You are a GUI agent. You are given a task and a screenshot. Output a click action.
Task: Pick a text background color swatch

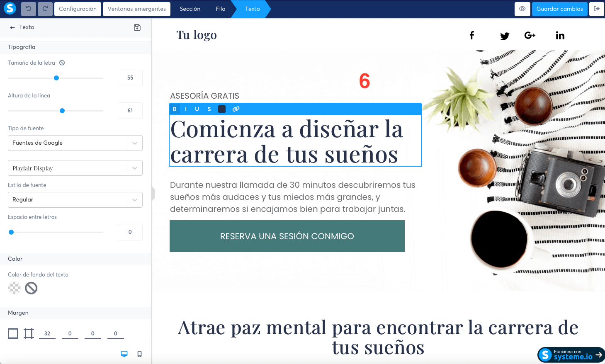[x=14, y=288]
